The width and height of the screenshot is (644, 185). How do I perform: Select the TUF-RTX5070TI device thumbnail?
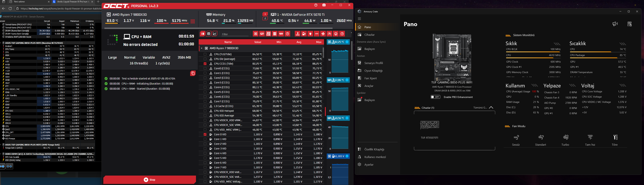coord(430,125)
